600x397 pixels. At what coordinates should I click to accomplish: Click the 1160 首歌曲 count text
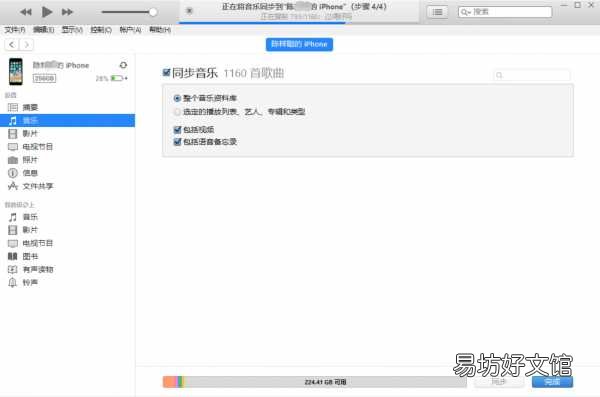[x=254, y=73]
